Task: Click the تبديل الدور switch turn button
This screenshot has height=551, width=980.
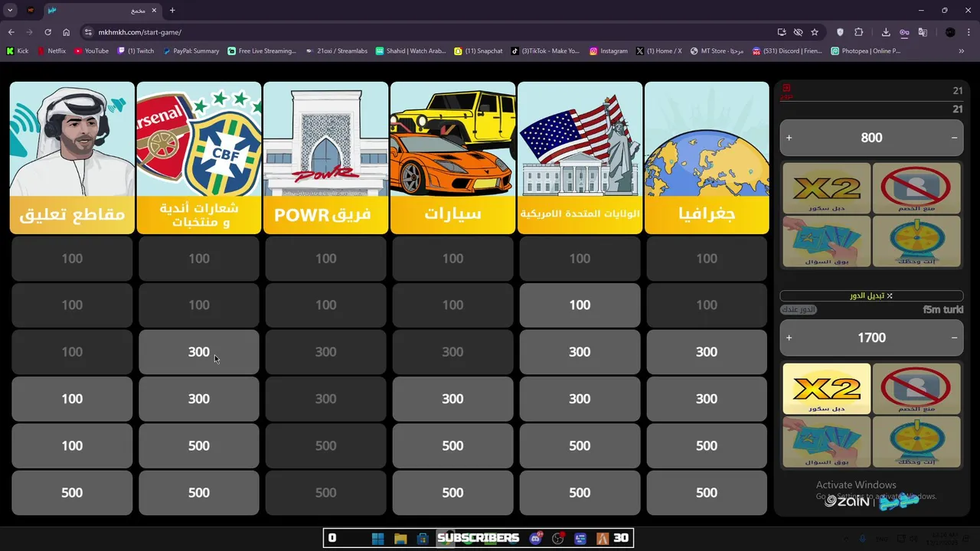Action: [x=871, y=295]
